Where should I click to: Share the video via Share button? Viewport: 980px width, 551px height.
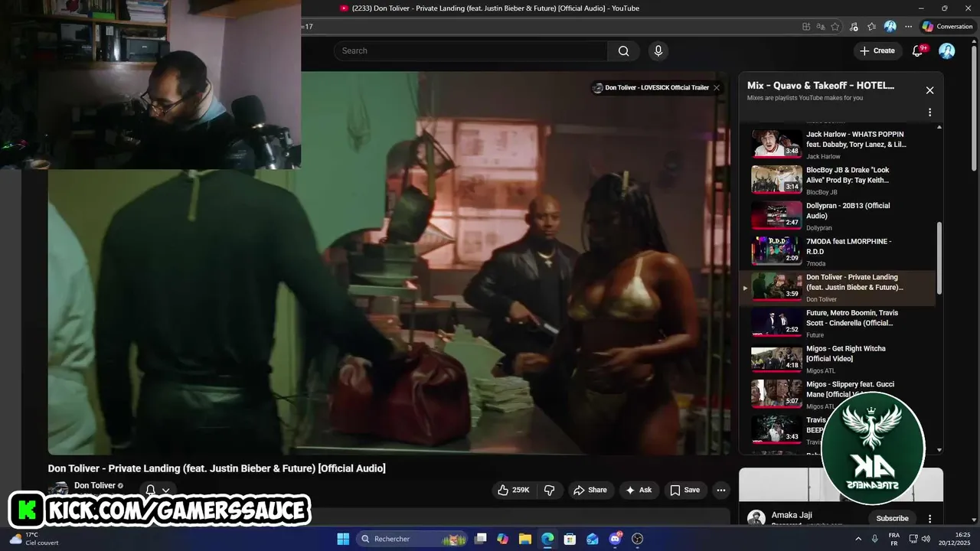click(x=590, y=490)
